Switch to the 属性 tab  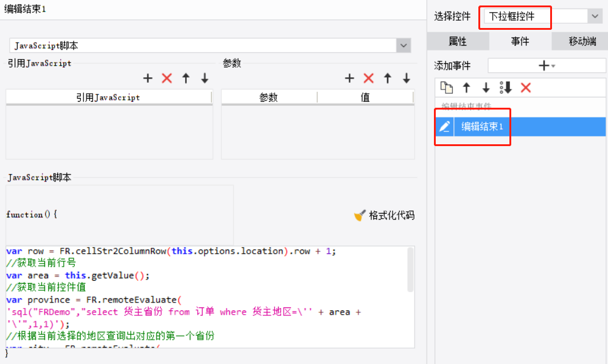coord(458,41)
